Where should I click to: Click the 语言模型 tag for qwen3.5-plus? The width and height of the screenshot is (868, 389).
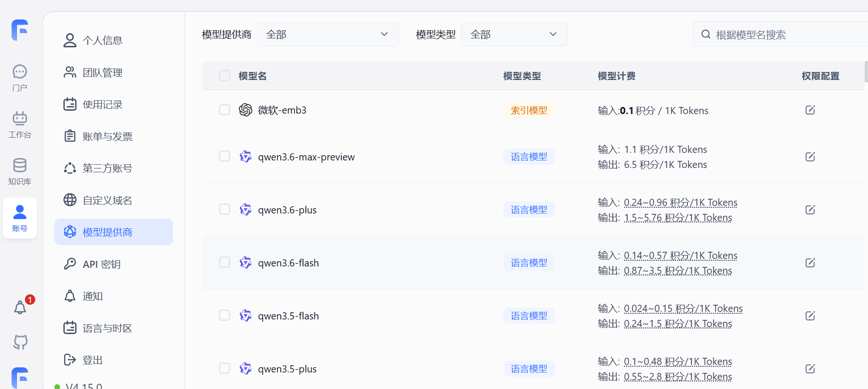click(x=529, y=369)
